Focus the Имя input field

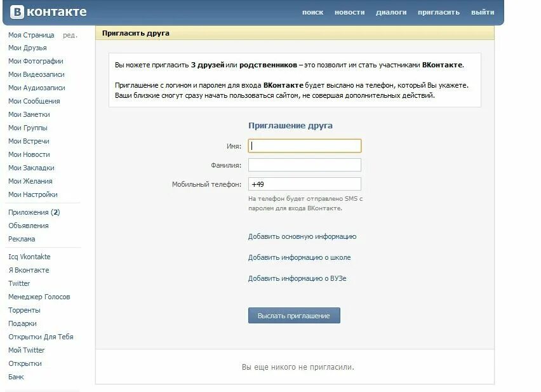(305, 145)
